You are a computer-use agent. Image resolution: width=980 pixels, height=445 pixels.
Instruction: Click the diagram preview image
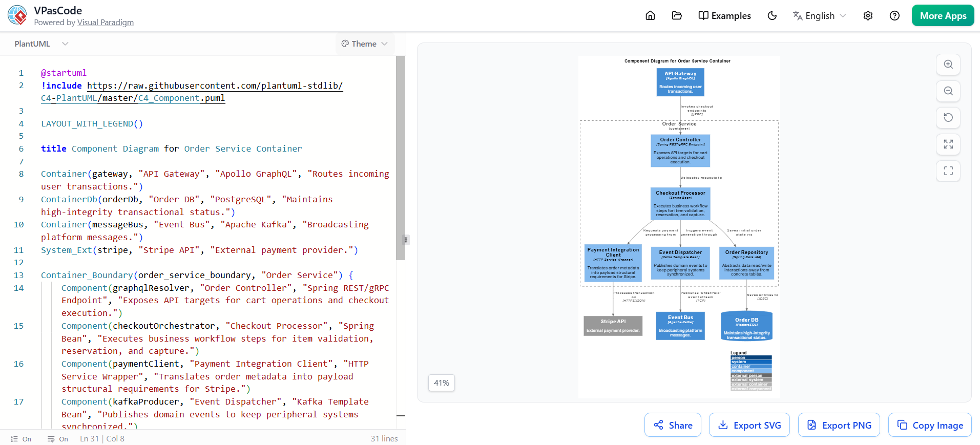[x=679, y=227]
